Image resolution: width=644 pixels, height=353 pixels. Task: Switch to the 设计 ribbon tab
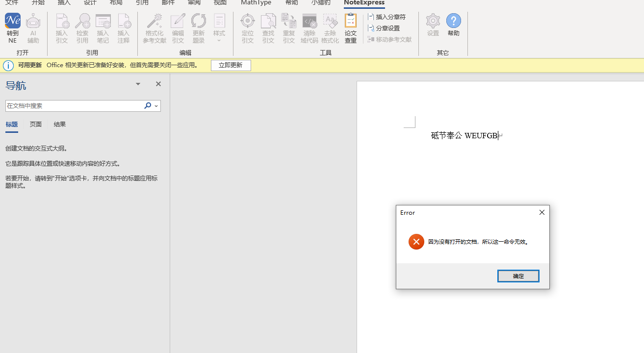point(90,2)
